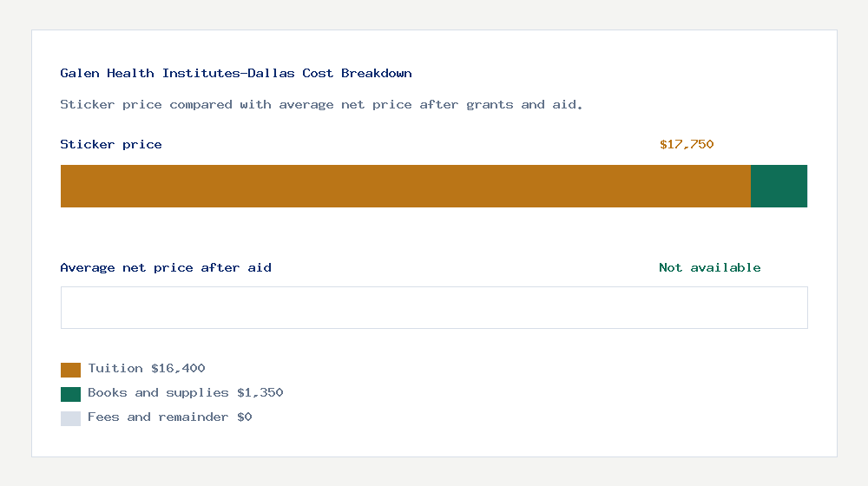
Task: Select the orange tuition segment of the bar
Action: point(405,186)
